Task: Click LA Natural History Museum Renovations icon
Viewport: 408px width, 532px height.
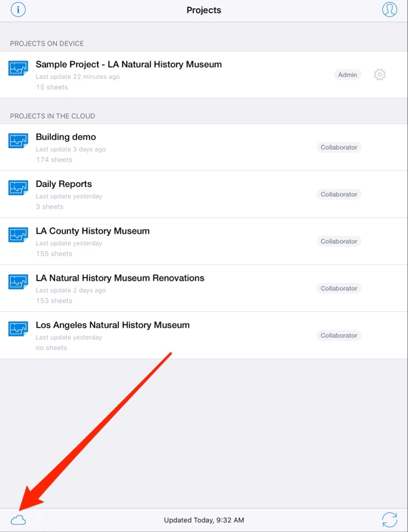Action: [18, 282]
